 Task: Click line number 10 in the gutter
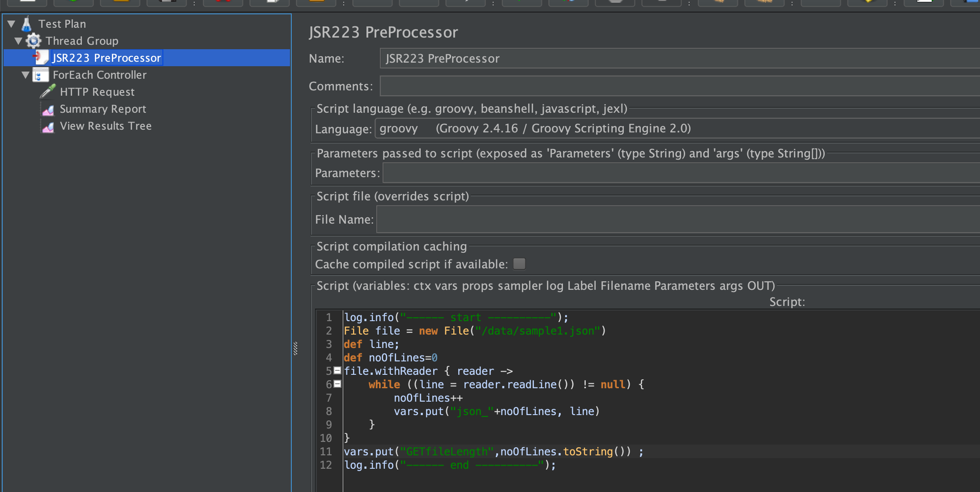(x=326, y=438)
